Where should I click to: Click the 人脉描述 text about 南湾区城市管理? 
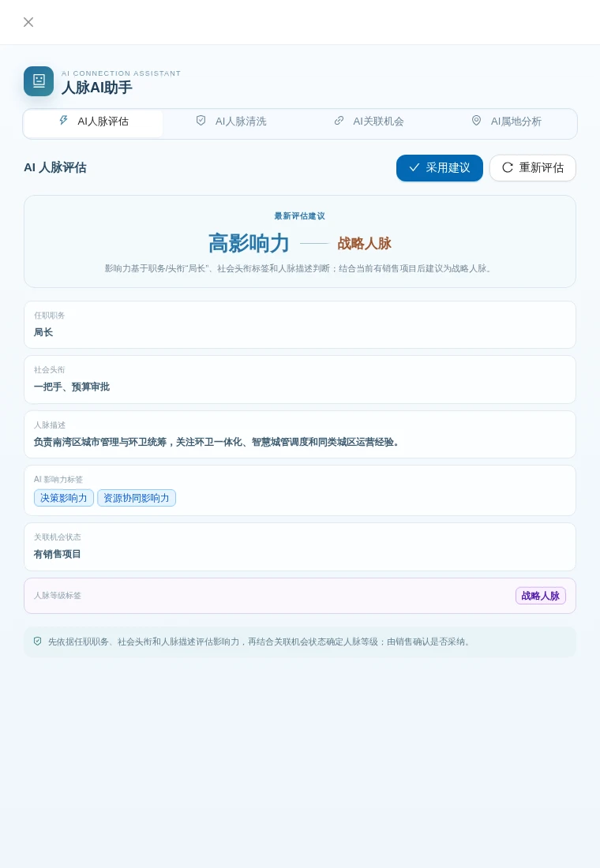216,443
